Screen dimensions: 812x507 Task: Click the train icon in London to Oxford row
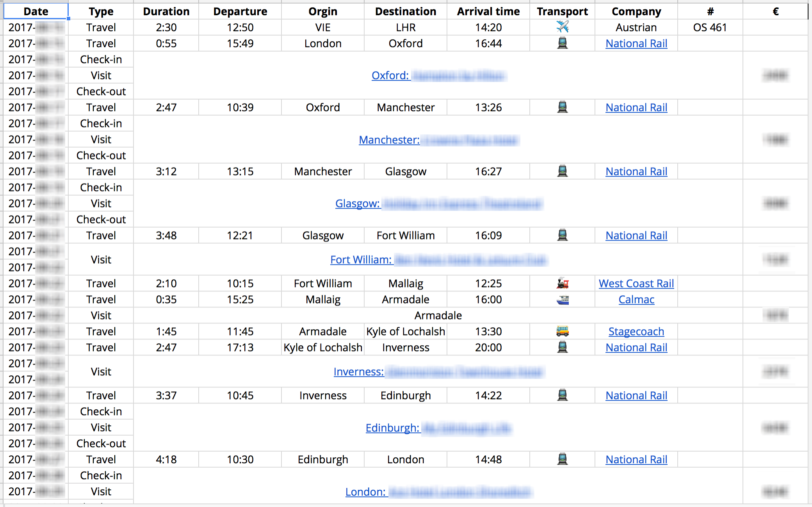(562, 43)
